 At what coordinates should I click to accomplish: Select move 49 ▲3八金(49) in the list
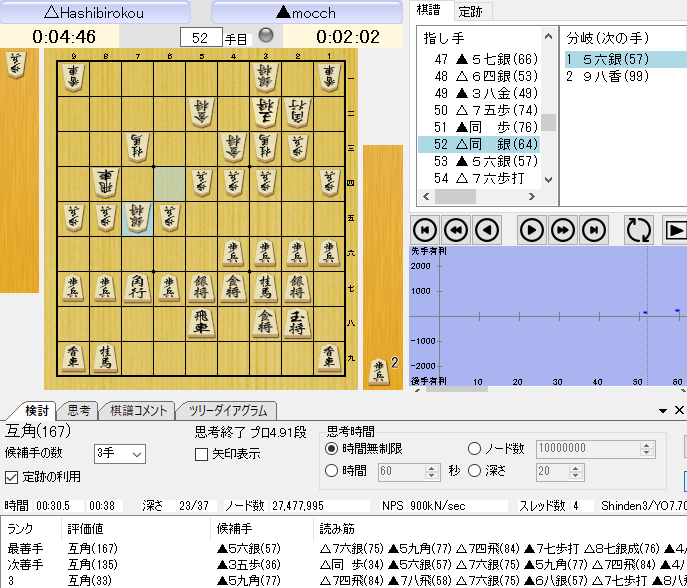point(480,93)
